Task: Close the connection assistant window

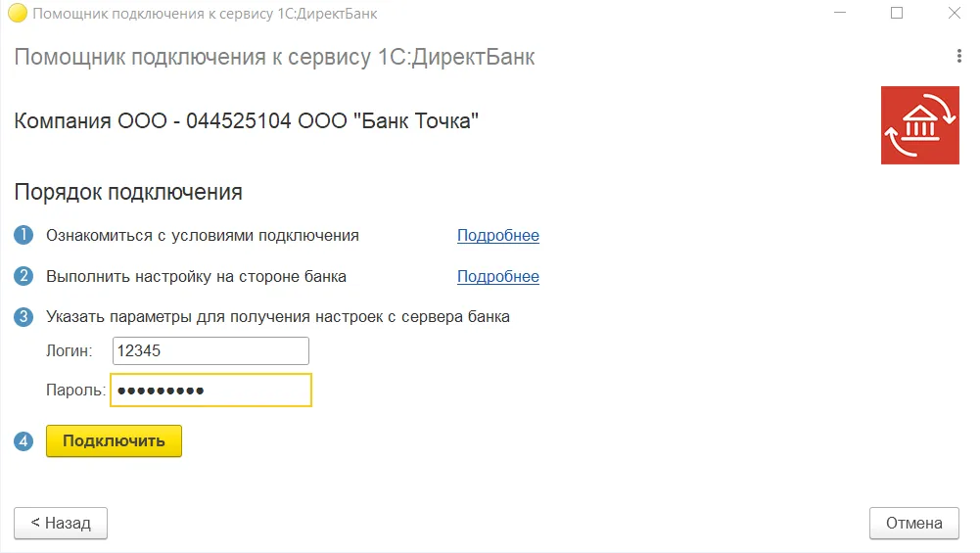Action: pyautogui.click(x=954, y=14)
